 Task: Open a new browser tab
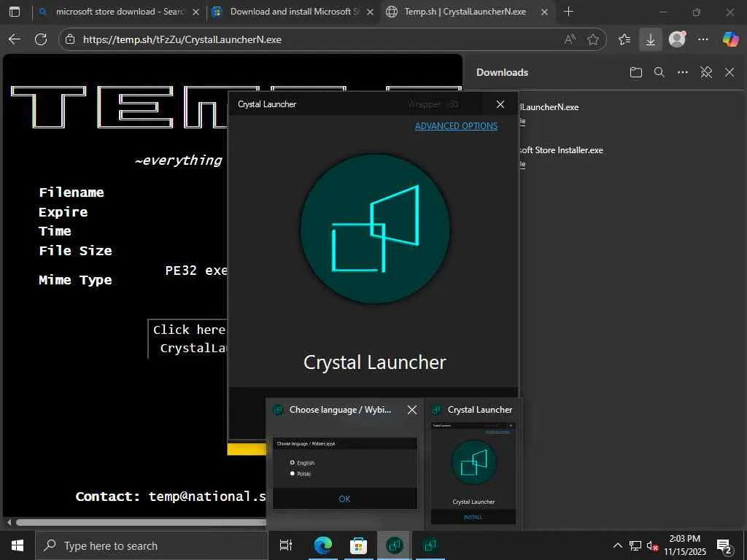click(x=568, y=12)
